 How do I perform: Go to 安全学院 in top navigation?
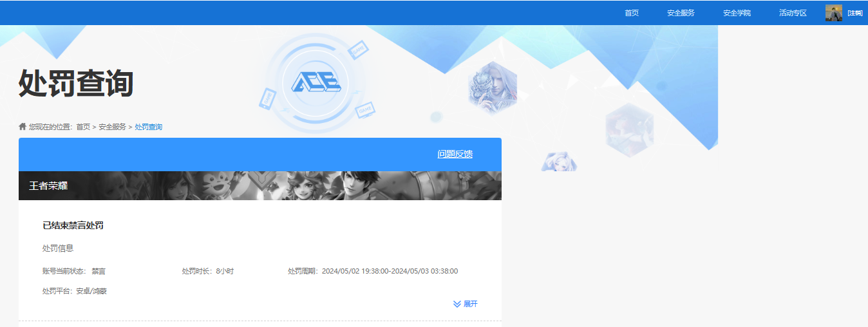pyautogui.click(x=737, y=13)
